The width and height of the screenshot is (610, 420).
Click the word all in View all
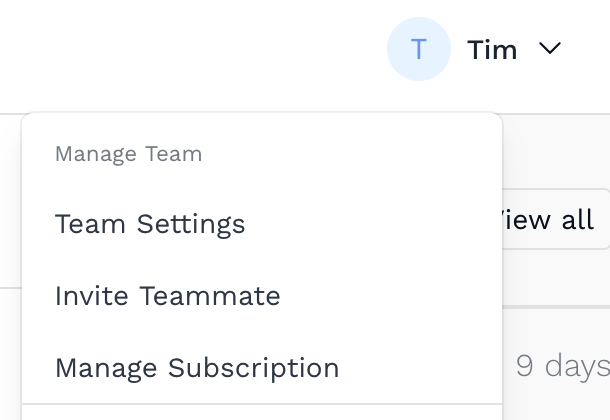[x=578, y=219]
